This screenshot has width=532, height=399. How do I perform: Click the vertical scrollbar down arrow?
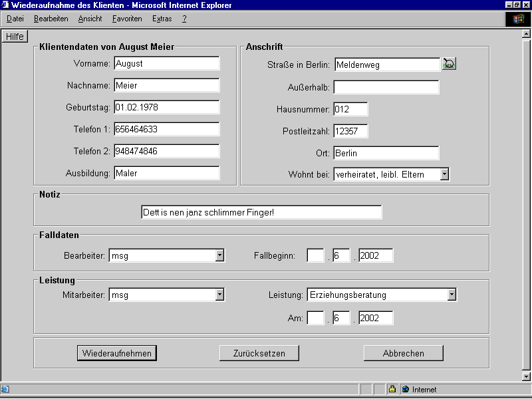coord(527,376)
